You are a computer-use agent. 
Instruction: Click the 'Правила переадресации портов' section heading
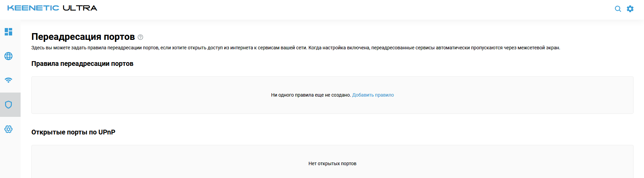coord(82,64)
